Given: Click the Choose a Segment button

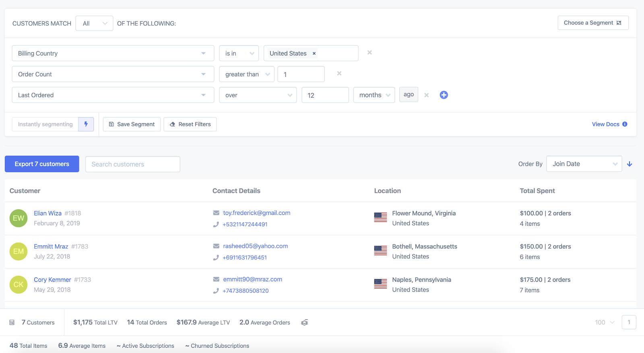Looking at the screenshot, I should (x=592, y=23).
